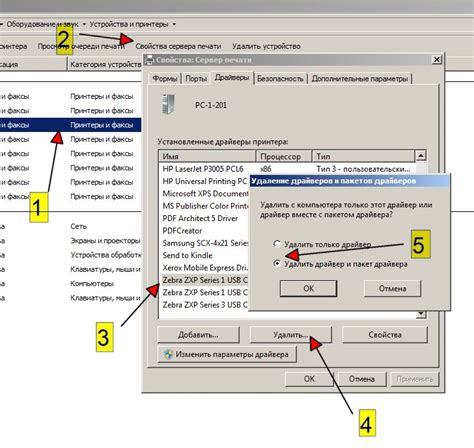The width and height of the screenshot is (474, 448).
Task: Switch to the Порты tab
Action: click(196, 79)
